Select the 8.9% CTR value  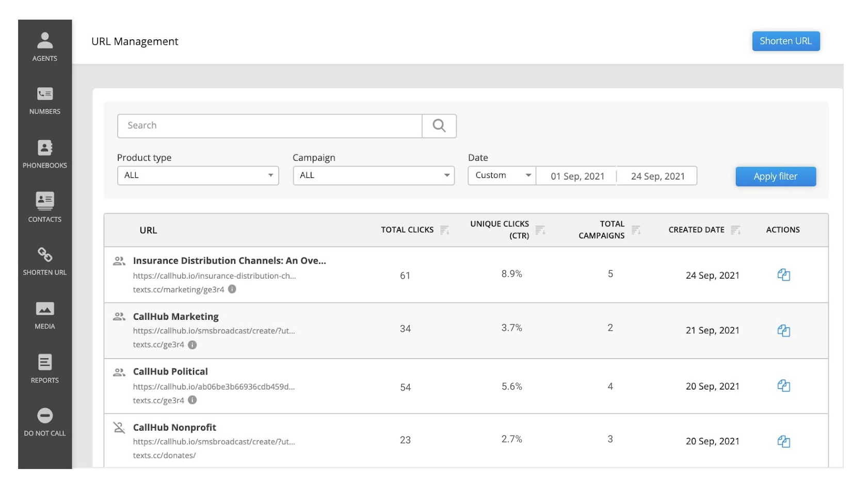(x=512, y=273)
